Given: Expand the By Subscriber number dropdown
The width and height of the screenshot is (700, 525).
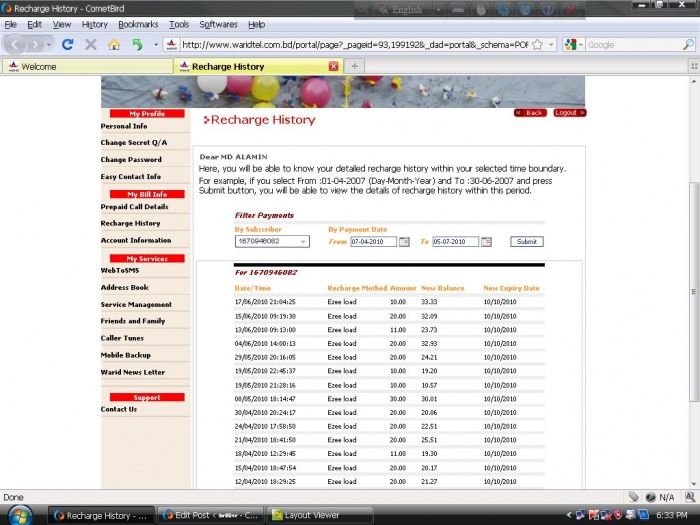Looking at the screenshot, I should click(304, 242).
